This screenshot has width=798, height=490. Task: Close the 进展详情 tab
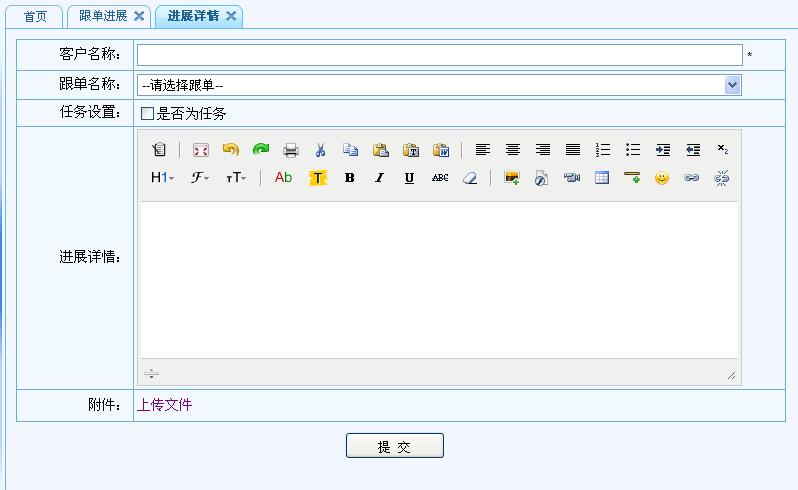(x=231, y=16)
